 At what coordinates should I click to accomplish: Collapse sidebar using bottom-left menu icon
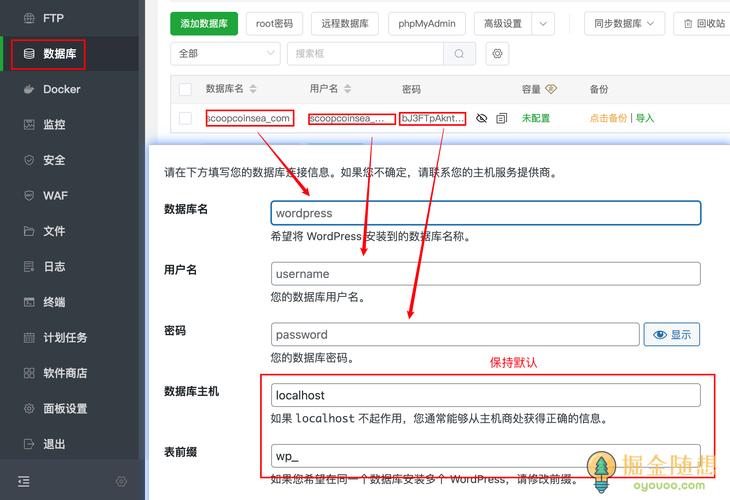(24, 481)
